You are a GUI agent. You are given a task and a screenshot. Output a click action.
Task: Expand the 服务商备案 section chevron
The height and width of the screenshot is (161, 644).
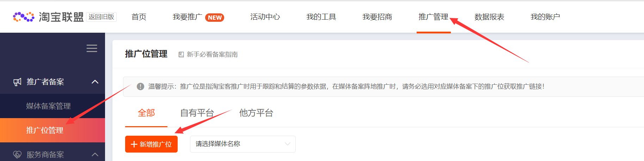pos(95,154)
